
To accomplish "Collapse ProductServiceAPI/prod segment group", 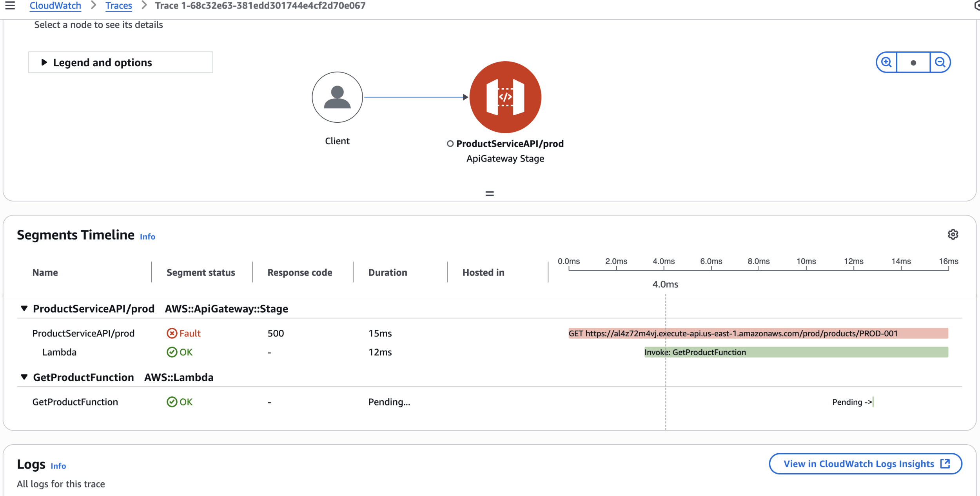I will click(24, 309).
